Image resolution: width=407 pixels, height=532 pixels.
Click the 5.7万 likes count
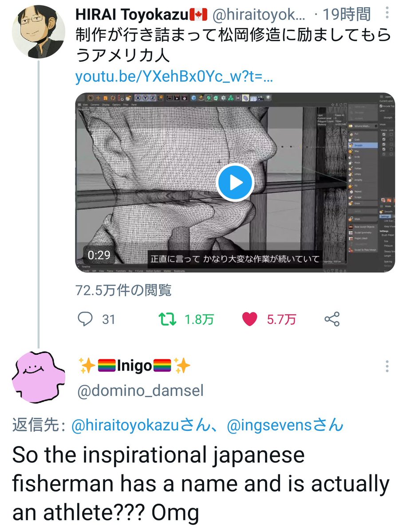(x=281, y=319)
